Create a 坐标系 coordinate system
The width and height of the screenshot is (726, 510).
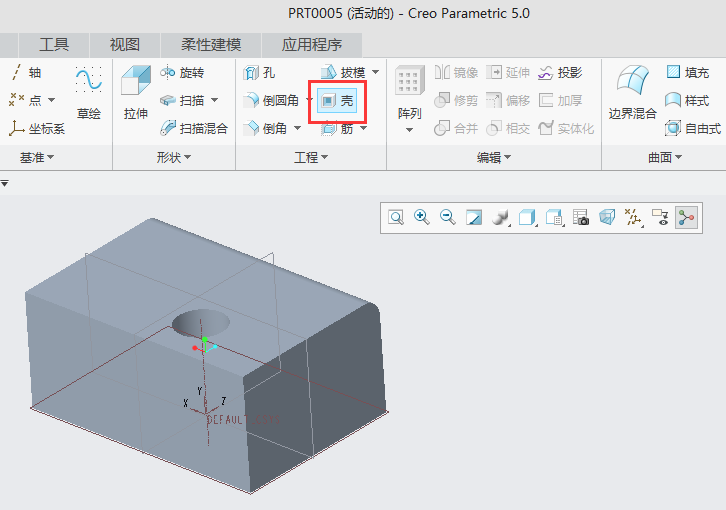(37, 128)
